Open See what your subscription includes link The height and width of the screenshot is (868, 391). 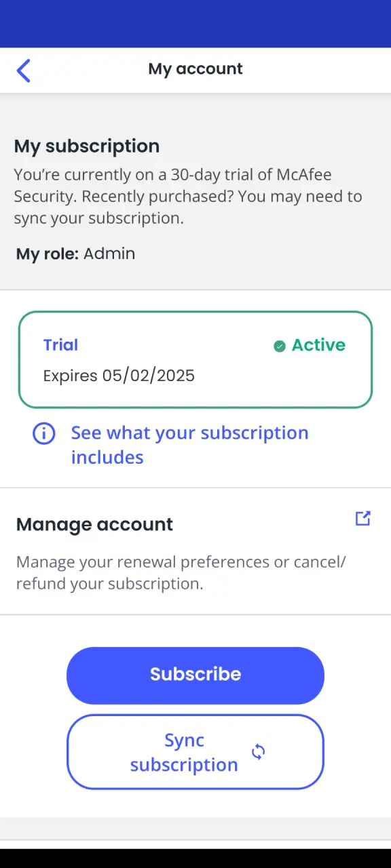pos(189,445)
